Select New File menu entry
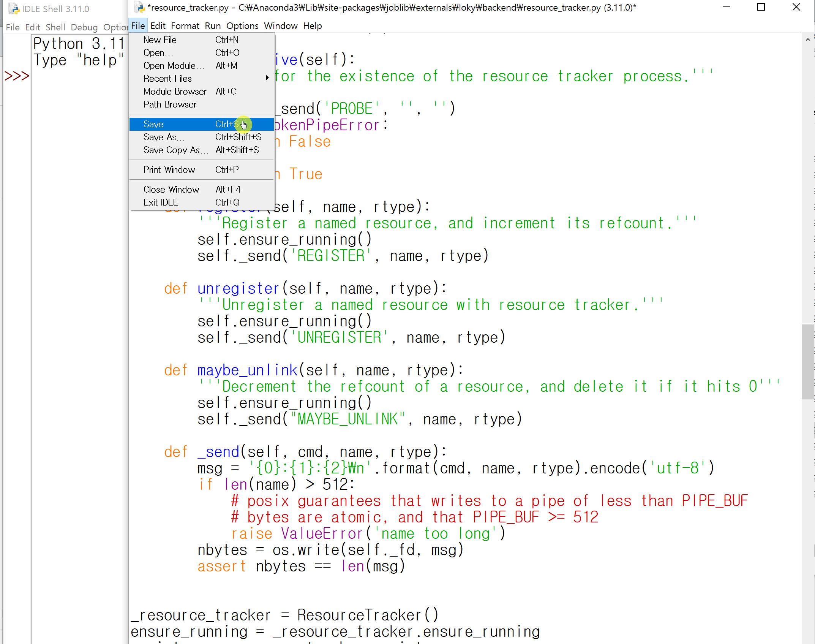Viewport: 815px width, 644px height. point(160,40)
